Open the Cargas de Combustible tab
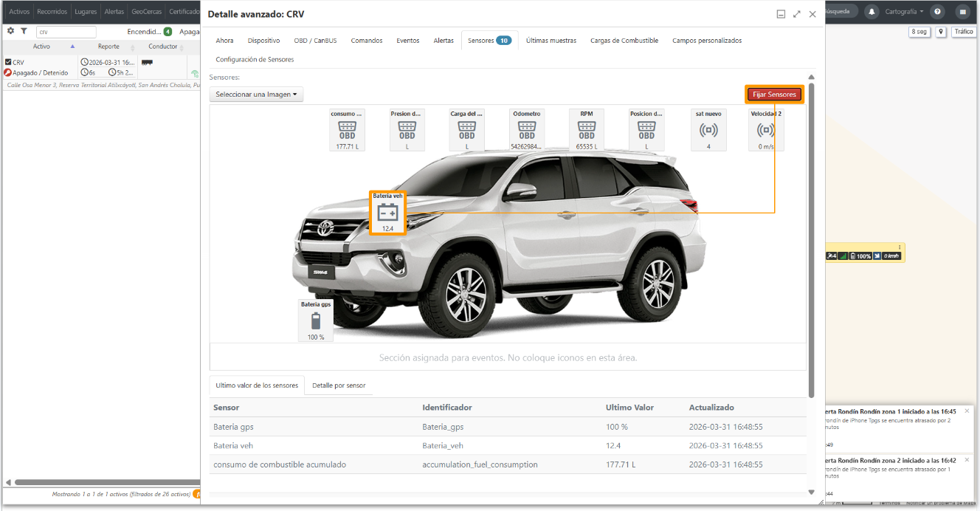 tap(624, 41)
